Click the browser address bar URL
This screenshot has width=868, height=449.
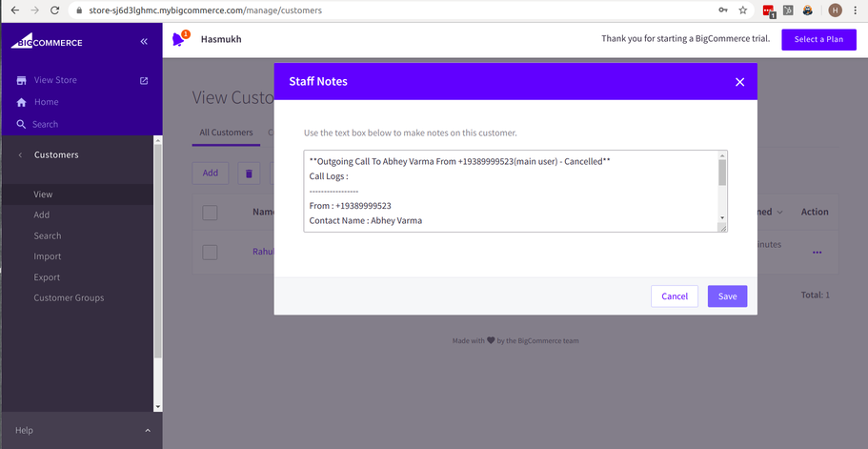[x=205, y=10]
